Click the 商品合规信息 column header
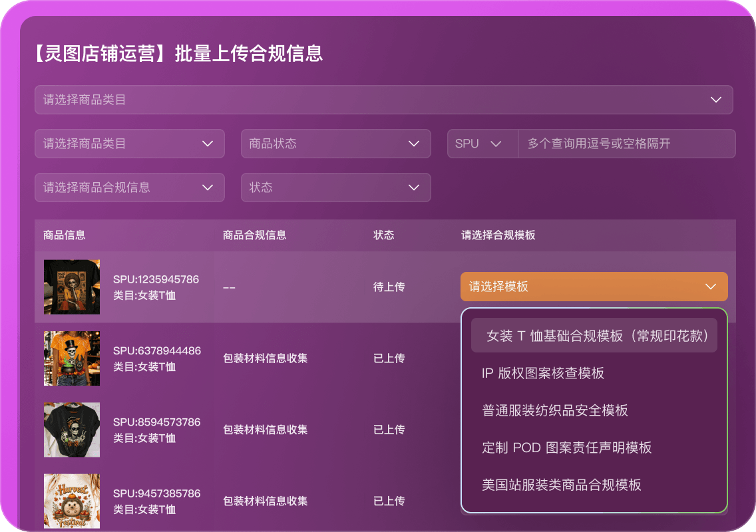 click(x=255, y=235)
